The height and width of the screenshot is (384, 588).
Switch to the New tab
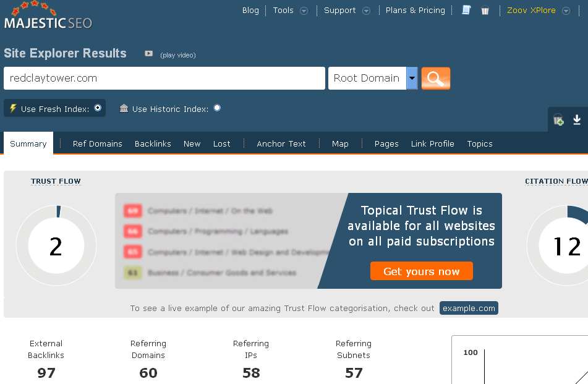(x=192, y=144)
